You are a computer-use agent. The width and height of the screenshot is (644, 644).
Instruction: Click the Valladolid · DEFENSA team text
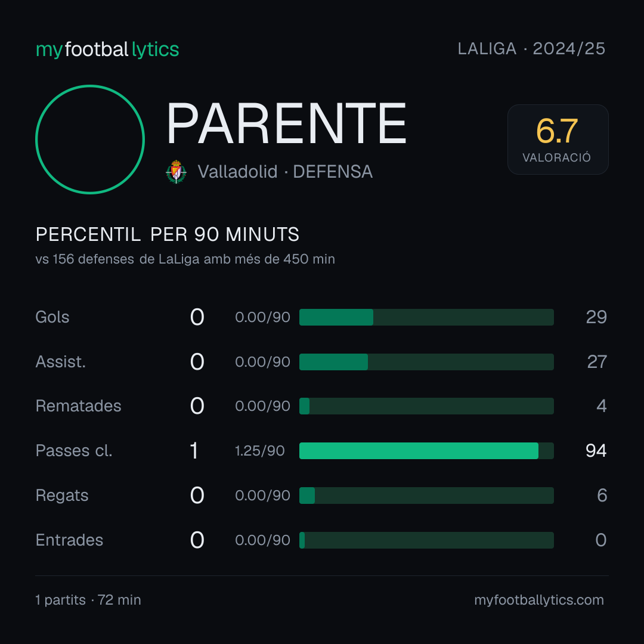(285, 172)
